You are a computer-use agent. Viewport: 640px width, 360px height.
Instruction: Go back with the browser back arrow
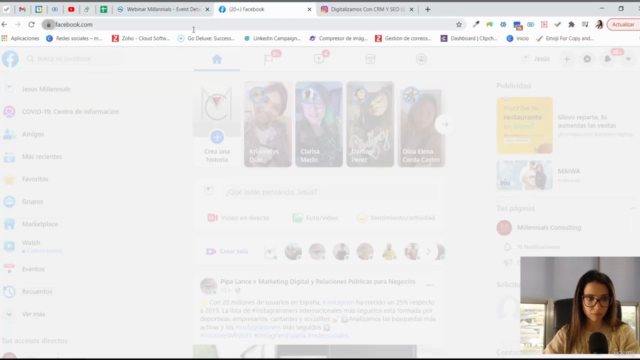4,24
